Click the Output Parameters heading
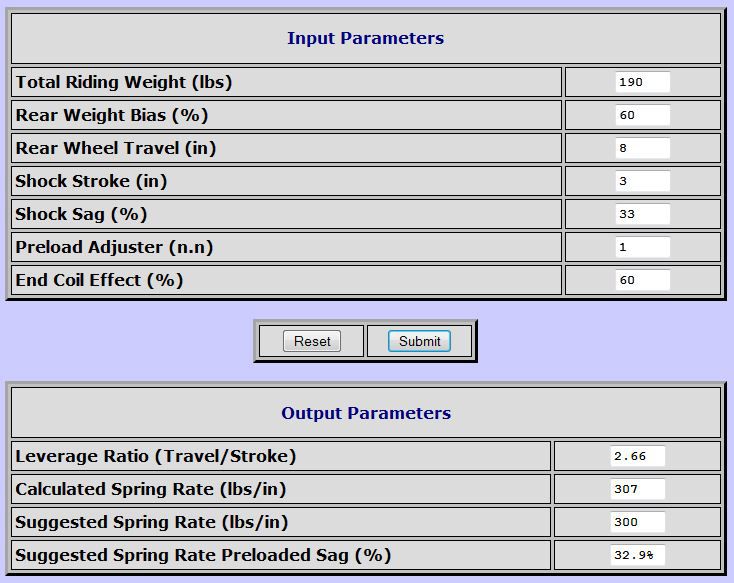This screenshot has width=734, height=583. [366, 413]
